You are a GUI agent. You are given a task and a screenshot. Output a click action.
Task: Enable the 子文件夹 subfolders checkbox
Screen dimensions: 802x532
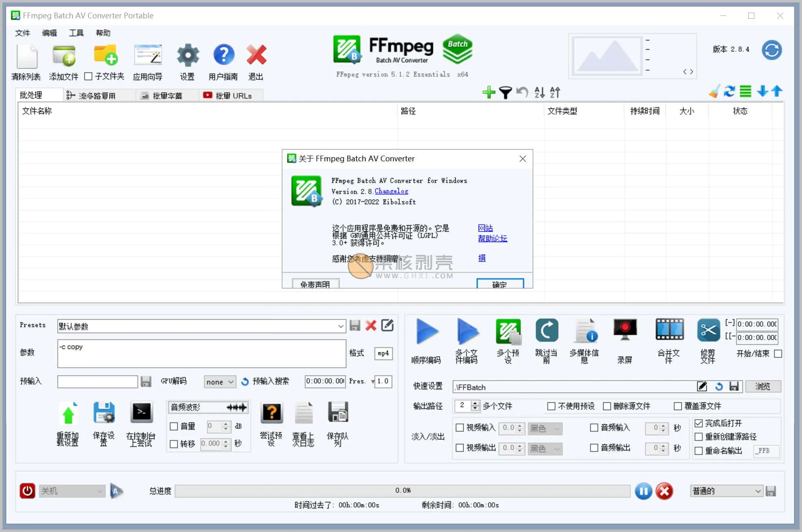click(x=88, y=76)
